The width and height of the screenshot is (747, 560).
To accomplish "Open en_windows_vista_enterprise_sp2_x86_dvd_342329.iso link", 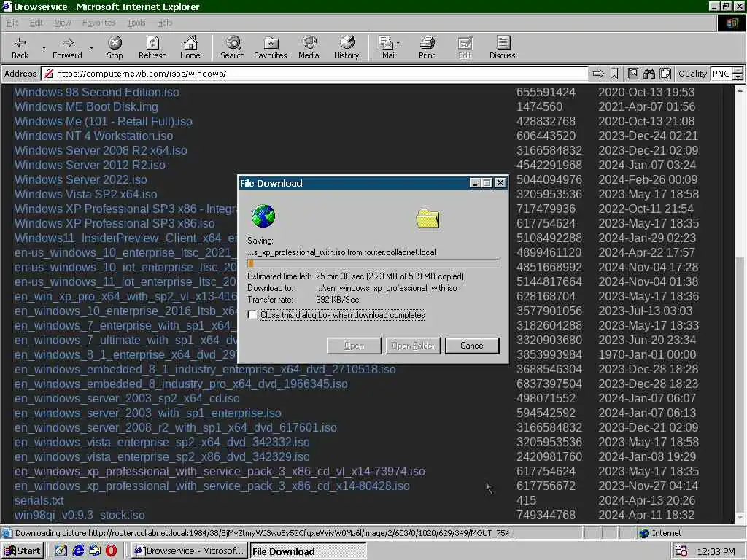I will pos(162,456).
